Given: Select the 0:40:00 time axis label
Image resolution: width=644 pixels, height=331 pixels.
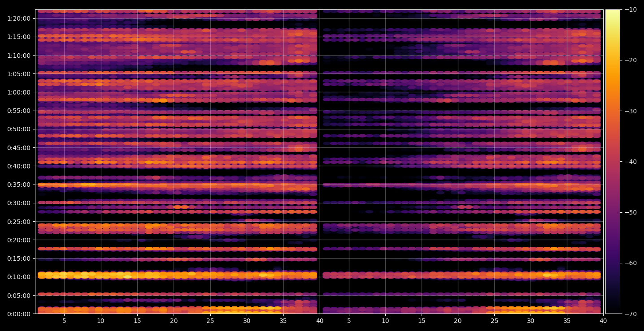Looking at the screenshot, I should 19,166.
